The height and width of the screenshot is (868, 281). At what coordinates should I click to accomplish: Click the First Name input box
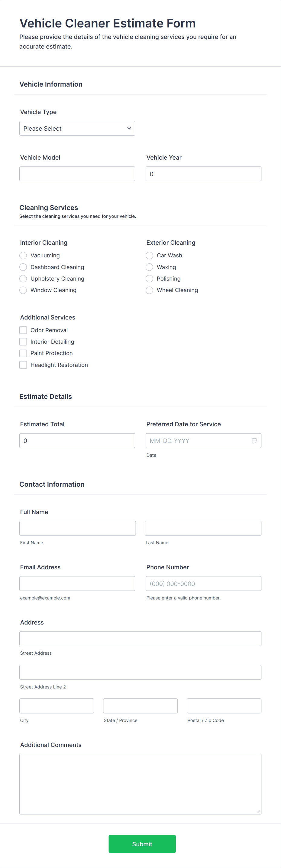[78, 528]
